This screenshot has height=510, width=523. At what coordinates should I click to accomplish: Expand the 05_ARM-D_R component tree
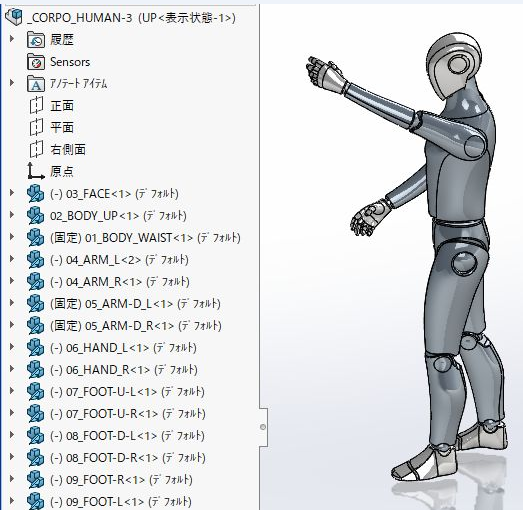12,325
